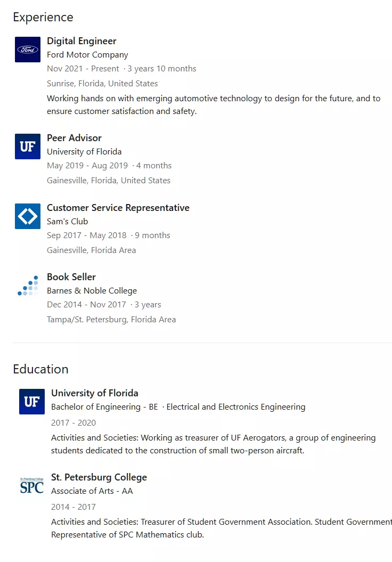392x562 pixels.
Task: Click University of Florida under Peer Advisor
Action: (84, 152)
